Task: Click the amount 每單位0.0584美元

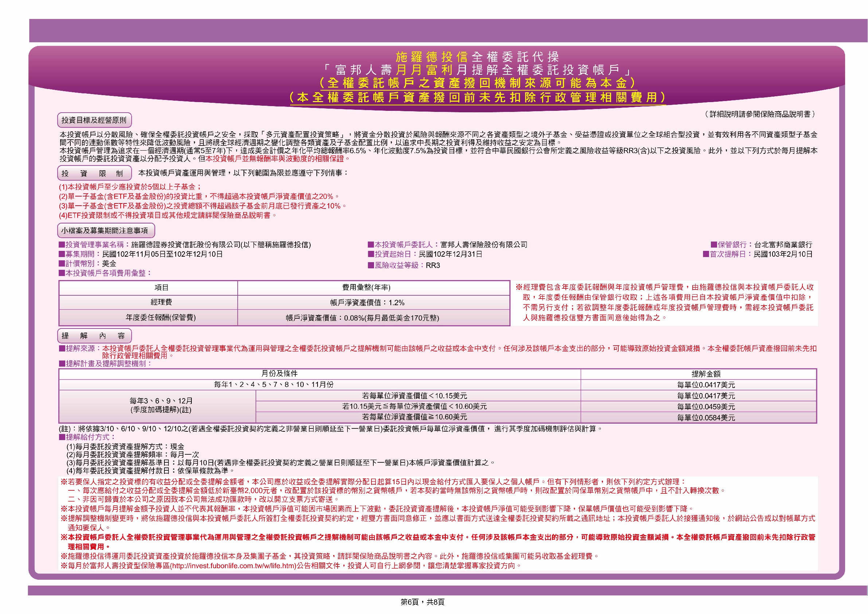Action: (698, 417)
